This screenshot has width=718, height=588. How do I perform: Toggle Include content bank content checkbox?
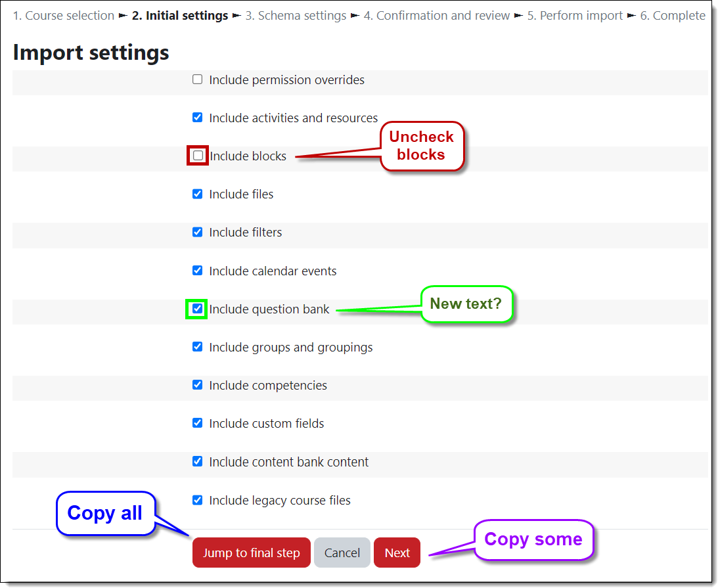(x=197, y=462)
